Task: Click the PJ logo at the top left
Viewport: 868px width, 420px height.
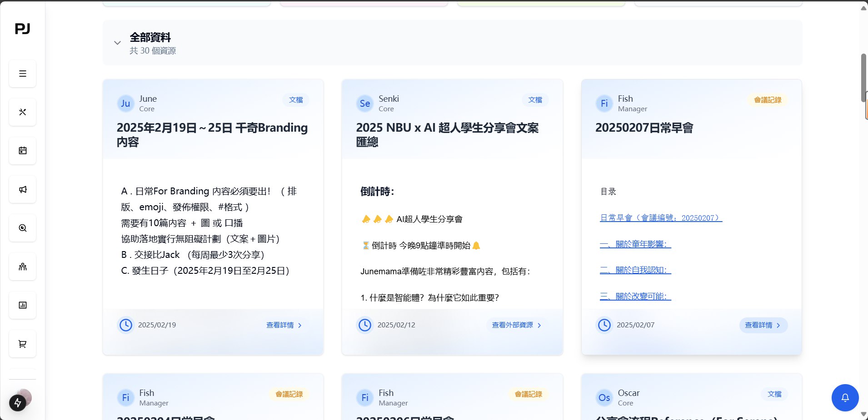Action: click(23, 29)
